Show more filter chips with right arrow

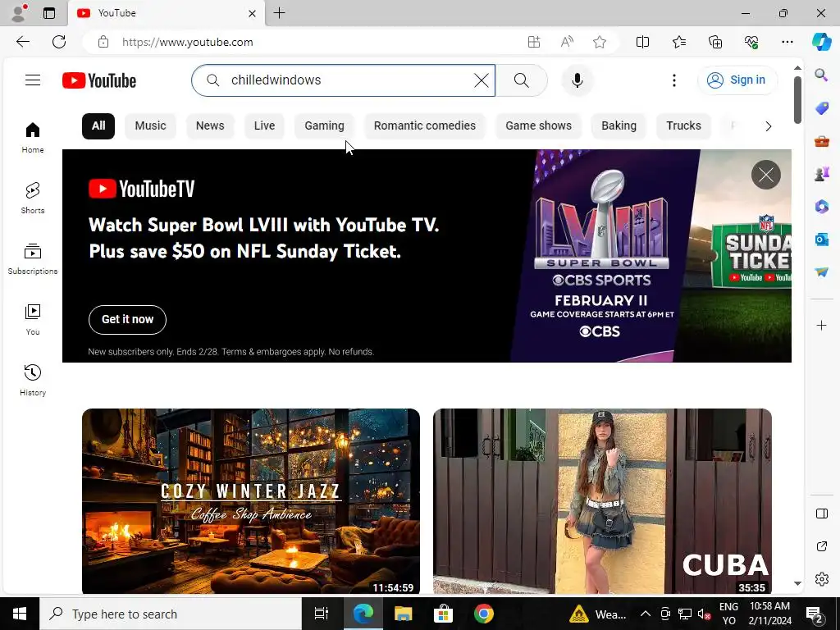tap(768, 126)
